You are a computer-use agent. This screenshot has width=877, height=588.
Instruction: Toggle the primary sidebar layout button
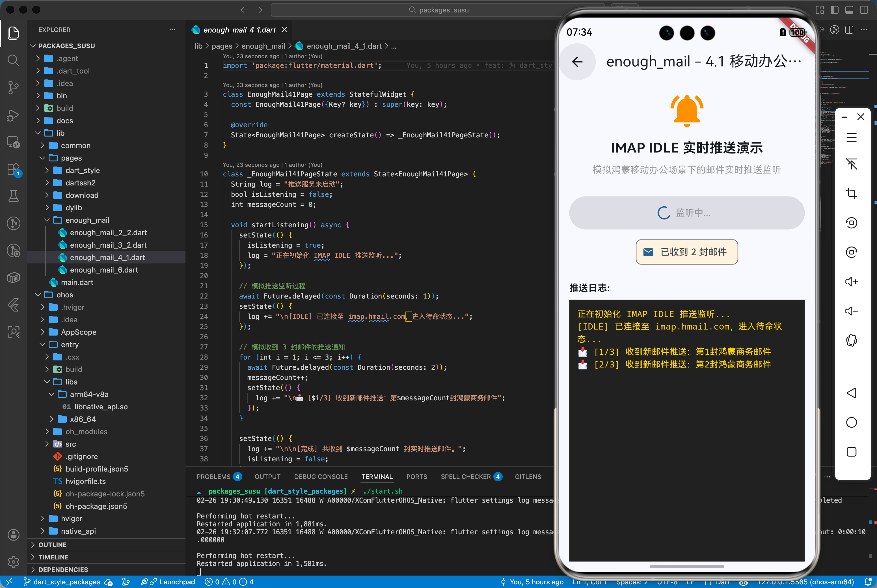pos(834,10)
